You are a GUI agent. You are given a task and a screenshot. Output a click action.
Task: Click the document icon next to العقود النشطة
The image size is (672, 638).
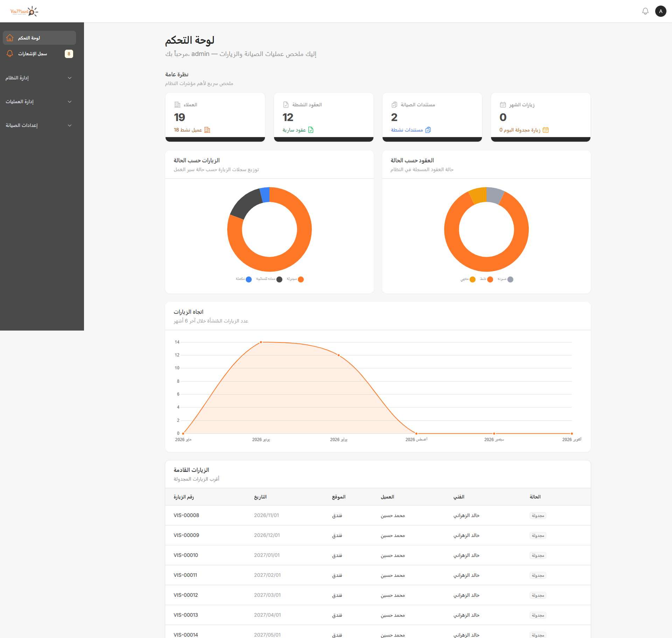pos(286,105)
